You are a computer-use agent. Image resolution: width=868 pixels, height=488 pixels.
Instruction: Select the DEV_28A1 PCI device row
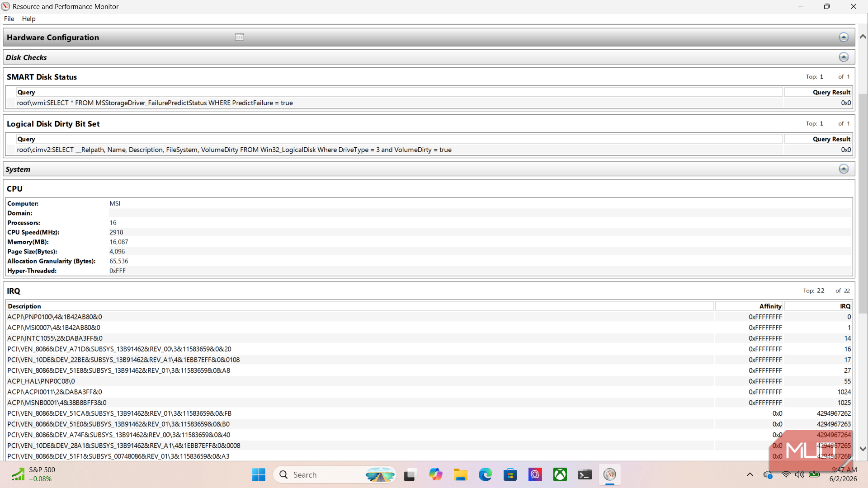click(x=429, y=446)
